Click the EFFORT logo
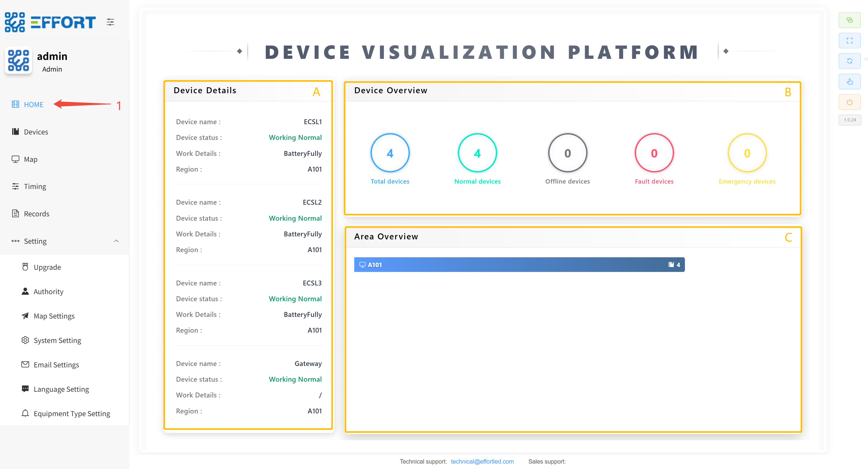 pyautogui.click(x=50, y=22)
